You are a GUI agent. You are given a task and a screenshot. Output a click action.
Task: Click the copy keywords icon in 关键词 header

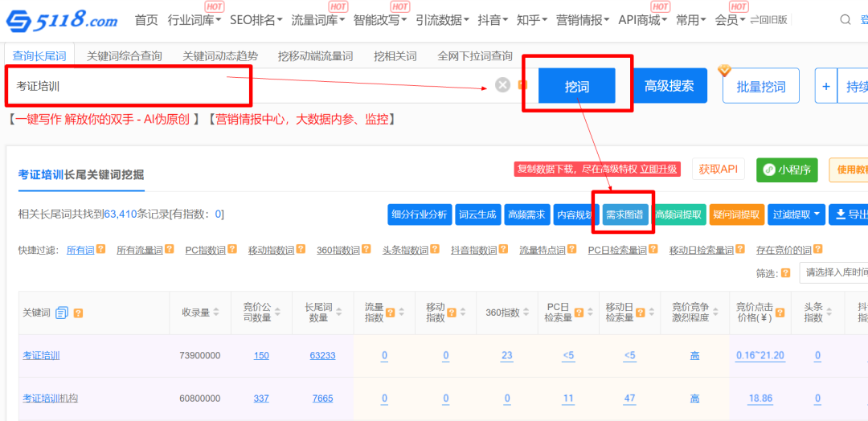[62, 313]
